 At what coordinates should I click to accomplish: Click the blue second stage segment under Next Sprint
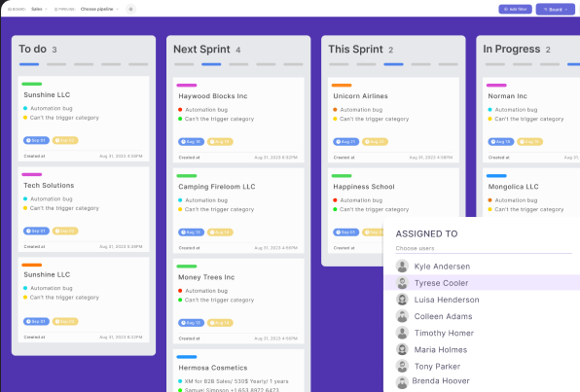211,64
